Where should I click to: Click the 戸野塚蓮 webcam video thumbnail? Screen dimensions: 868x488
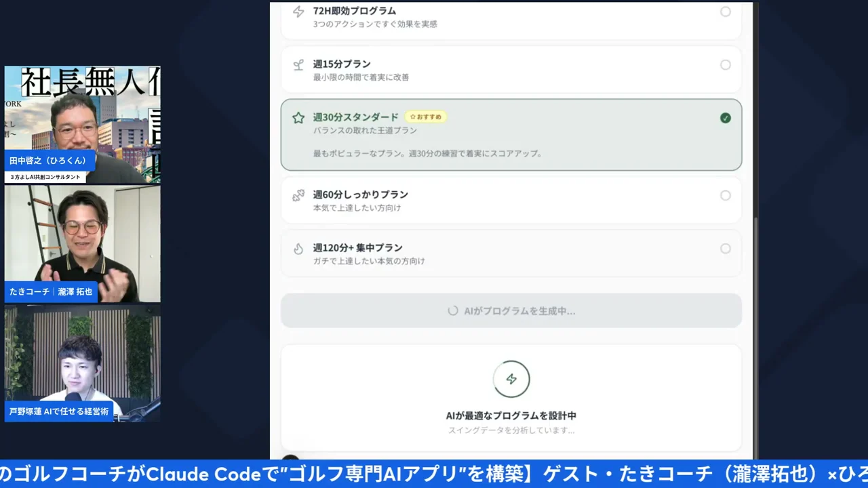point(83,364)
